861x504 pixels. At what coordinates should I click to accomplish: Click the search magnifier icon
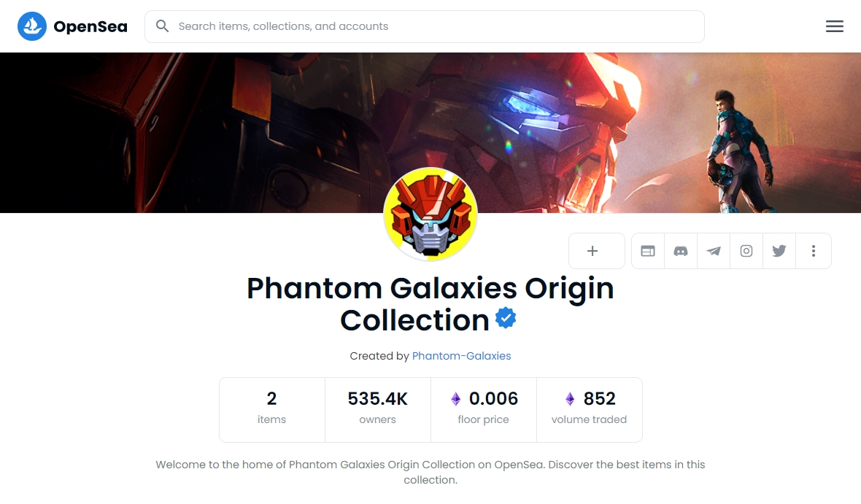pos(162,26)
